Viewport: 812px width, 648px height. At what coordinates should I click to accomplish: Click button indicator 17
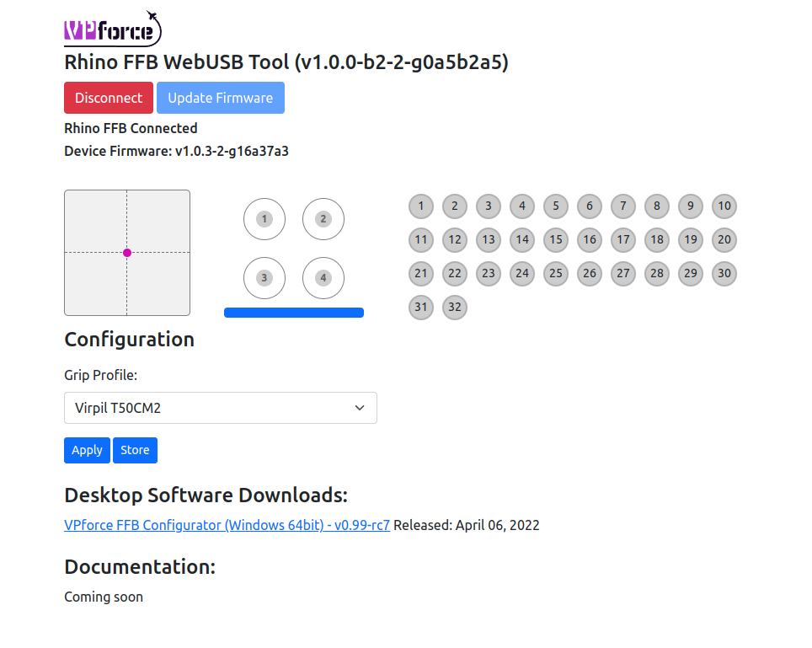coord(623,240)
